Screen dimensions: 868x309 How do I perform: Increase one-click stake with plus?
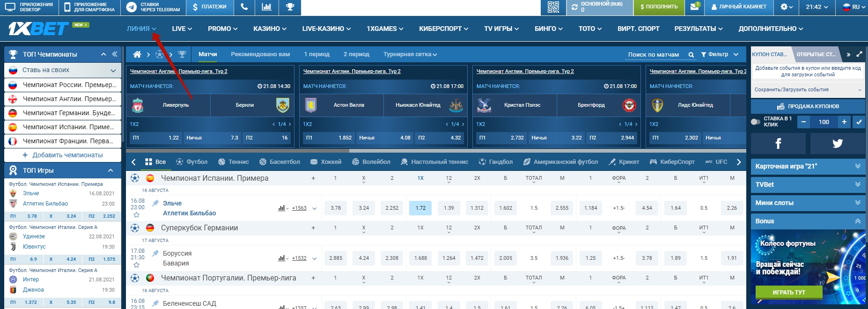844,122
